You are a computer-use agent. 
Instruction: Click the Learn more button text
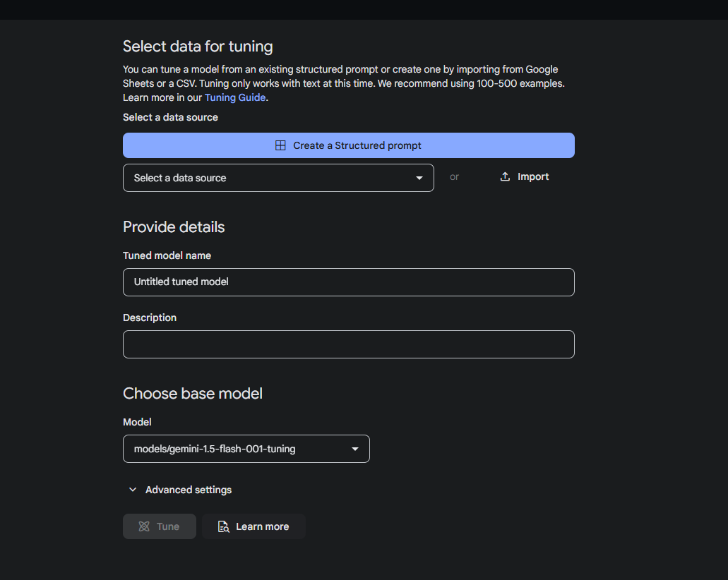coord(262,526)
